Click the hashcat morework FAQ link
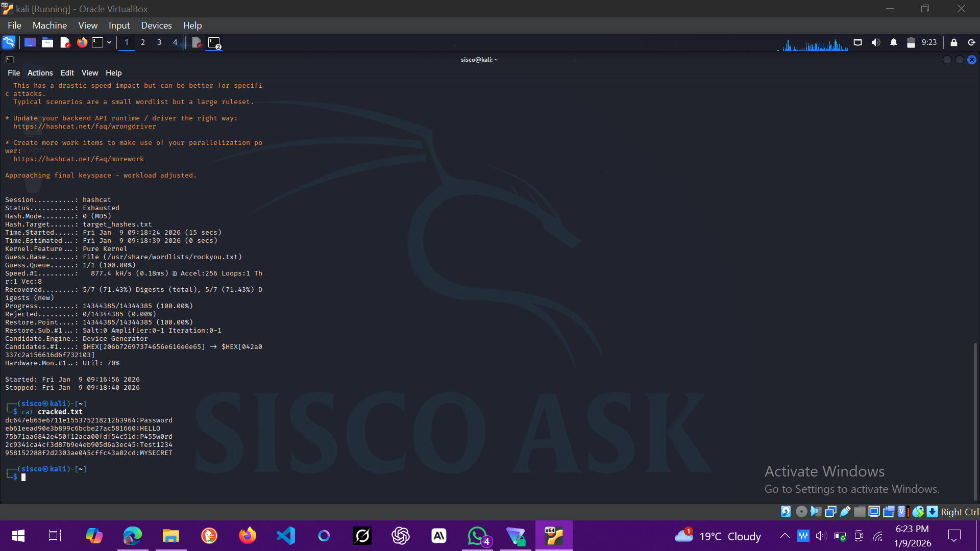 point(79,159)
